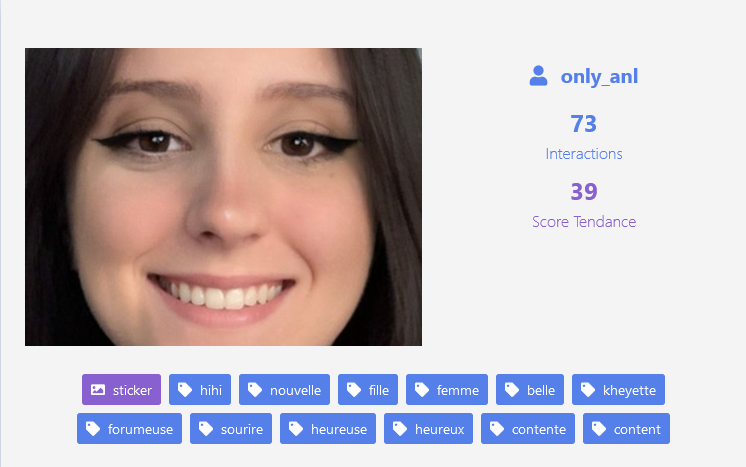
Task: Click the tag icon on hihi
Action: 185,390
